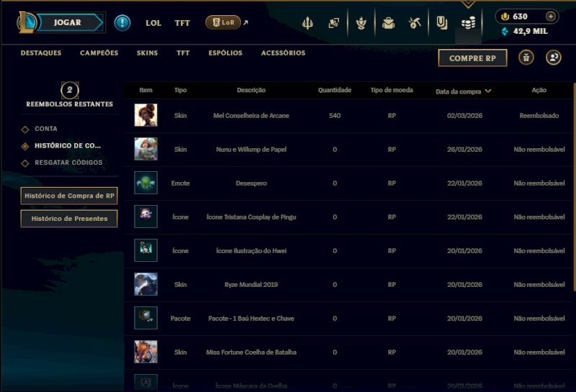Screen dimensions: 576x392
Task: Click the Descrição column header
Action: 251,90
